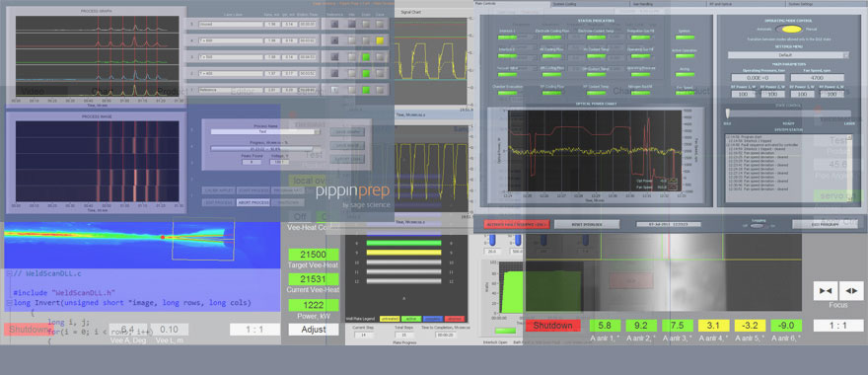
Task: Click the first dark square in the T = 600 row
Action: pyautogui.click(x=335, y=40)
